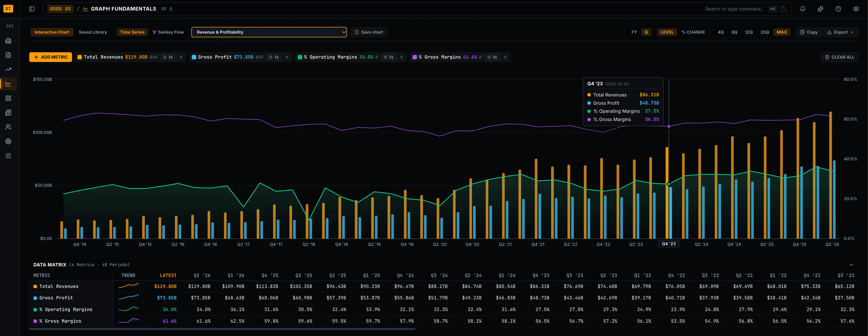Open the Export dropdown menu
This screenshot has height=336, width=868.
tap(840, 32)
